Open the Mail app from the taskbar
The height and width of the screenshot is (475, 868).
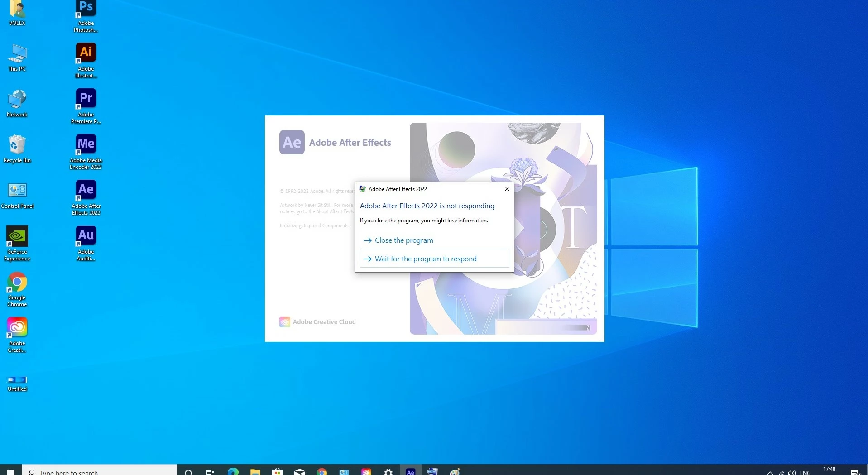299,472
